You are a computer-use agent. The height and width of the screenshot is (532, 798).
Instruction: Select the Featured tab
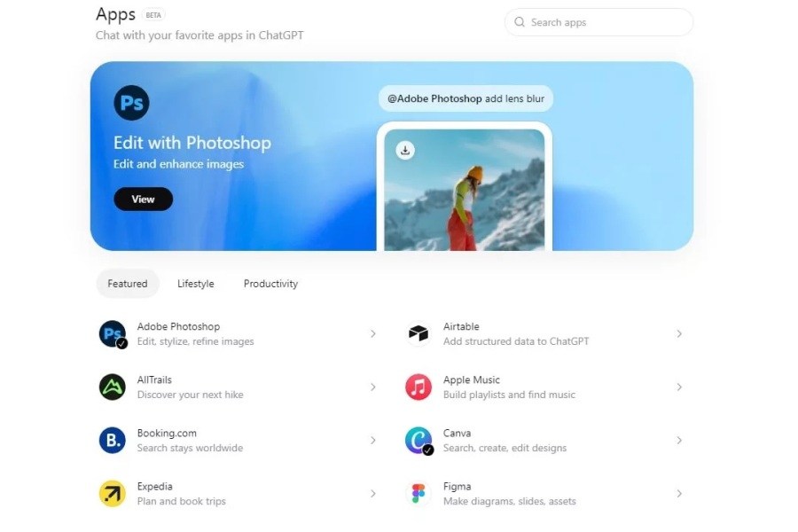coord(128,284)
